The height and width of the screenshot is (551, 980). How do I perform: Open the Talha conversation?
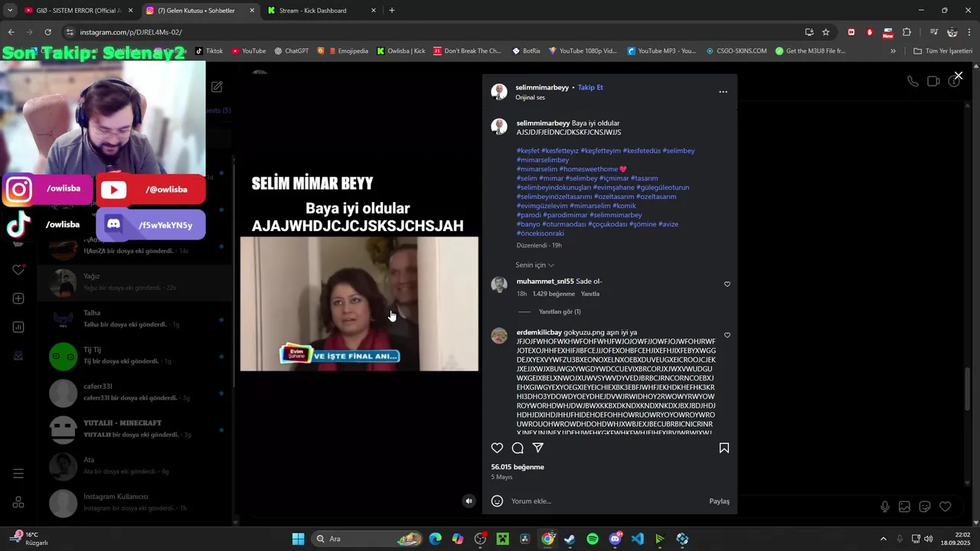[x=135, y=318]
